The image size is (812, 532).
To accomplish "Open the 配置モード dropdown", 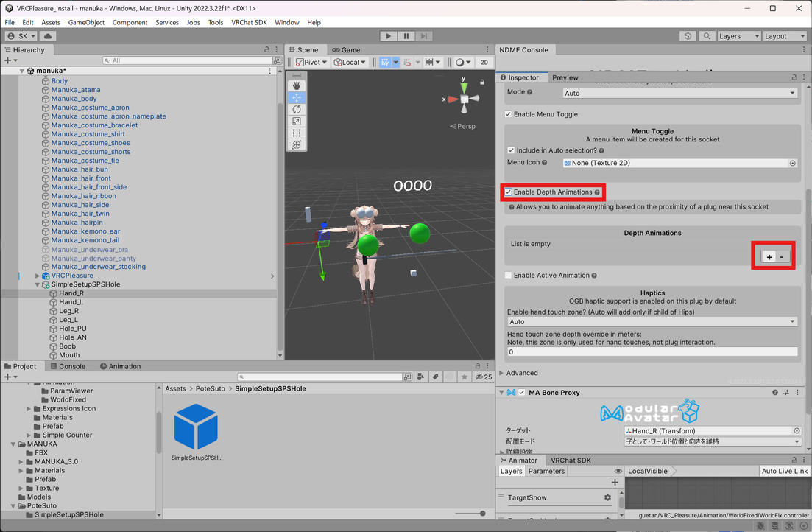I will (713, 442).
